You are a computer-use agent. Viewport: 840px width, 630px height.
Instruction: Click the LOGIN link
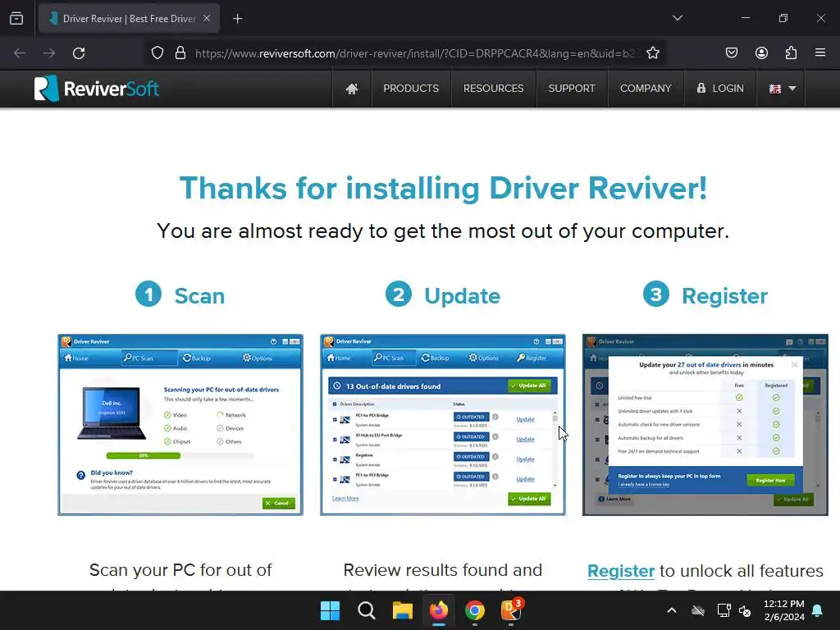(x=720, y=89)
